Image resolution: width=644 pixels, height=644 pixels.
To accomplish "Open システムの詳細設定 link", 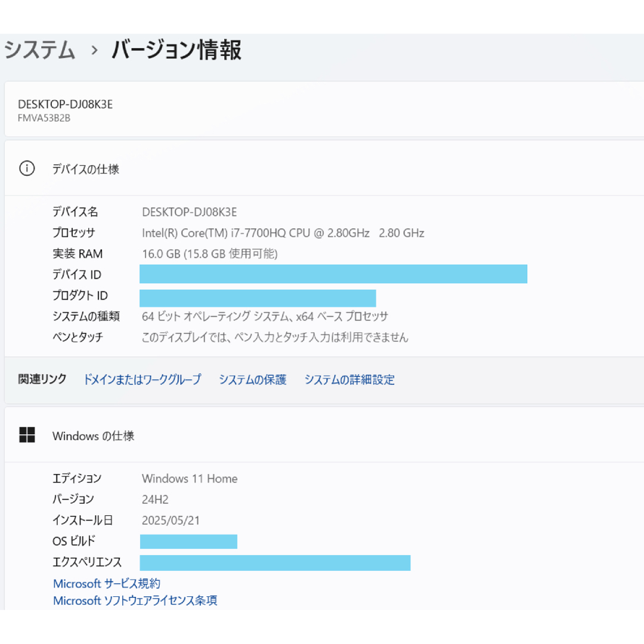I will pos(349,379).
